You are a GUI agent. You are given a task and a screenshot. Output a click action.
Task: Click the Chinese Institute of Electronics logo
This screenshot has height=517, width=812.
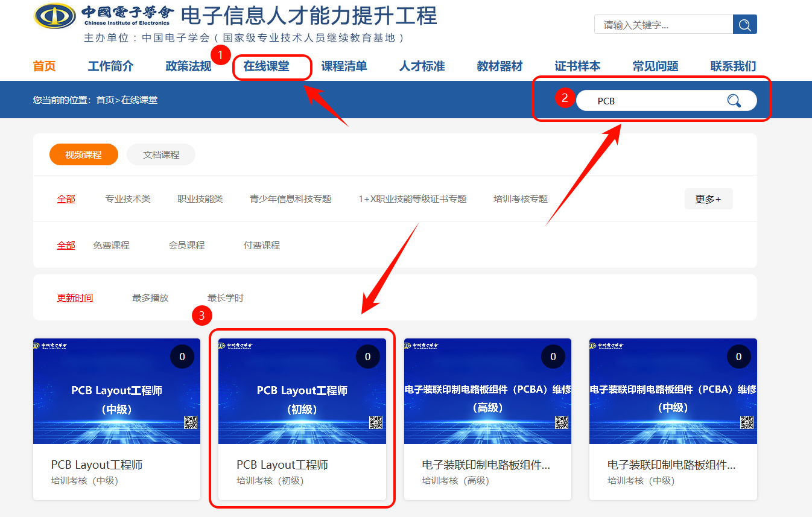(x=55, y=16)
